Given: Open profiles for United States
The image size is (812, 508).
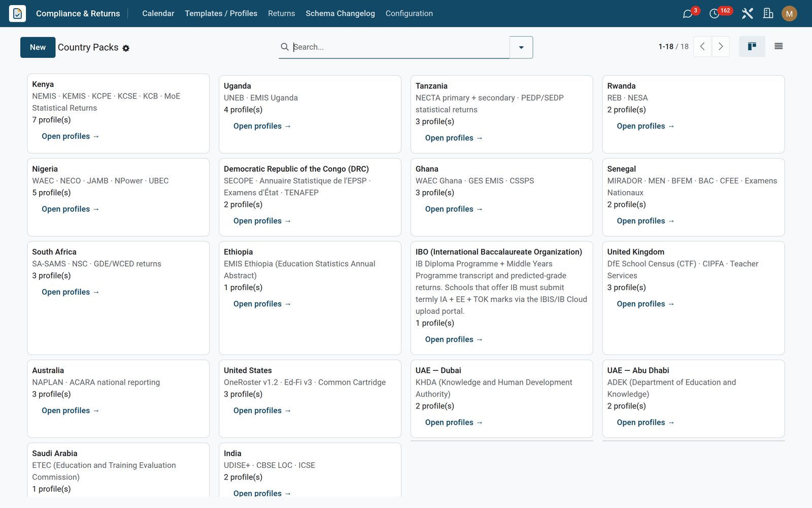Looking at the screenshot, I should tap(262, 410).
